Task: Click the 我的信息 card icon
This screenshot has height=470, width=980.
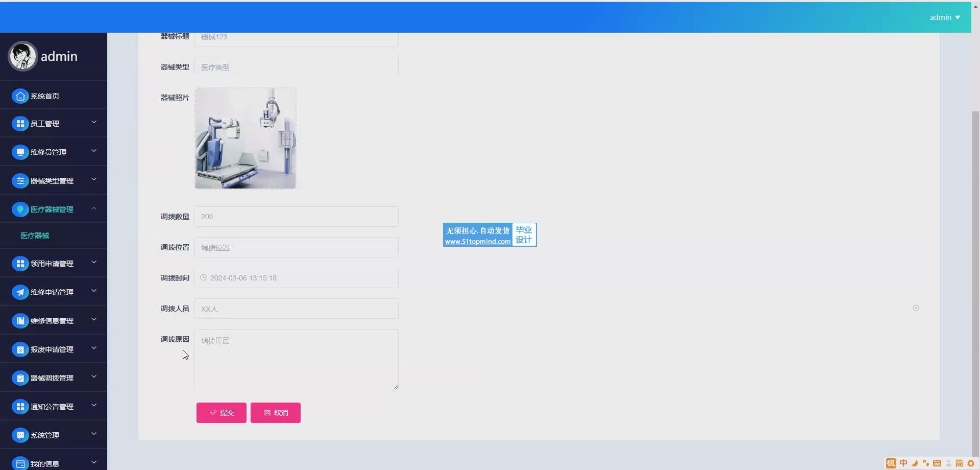Action: click(x=20, y=463)
